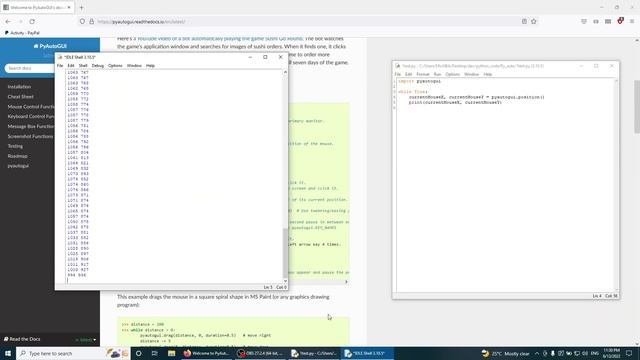The width and height of the screenshot is (640, 360).
Task: Open Window menu in Test.py editor window
Action: pos(471,74)
